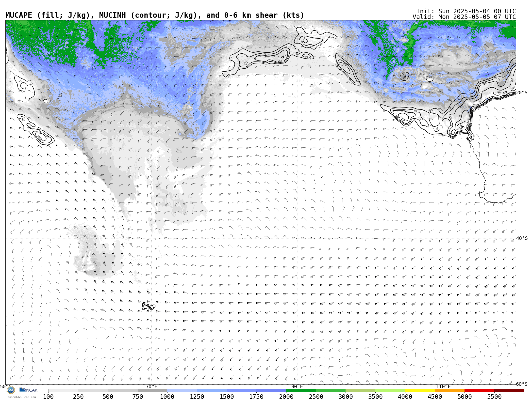Click the 750 tick label on color bar
Viewport: 532px width, 400px height.
tap(138, 397)
